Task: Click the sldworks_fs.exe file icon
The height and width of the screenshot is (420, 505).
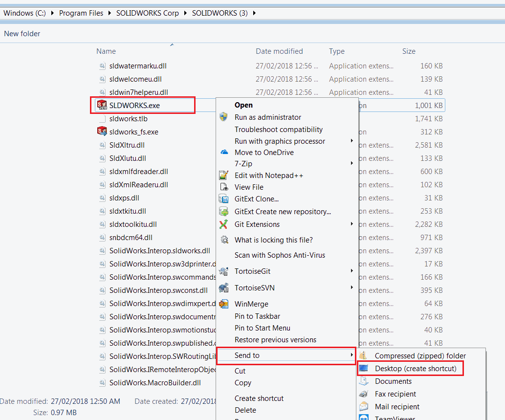Action: [102, 132]
